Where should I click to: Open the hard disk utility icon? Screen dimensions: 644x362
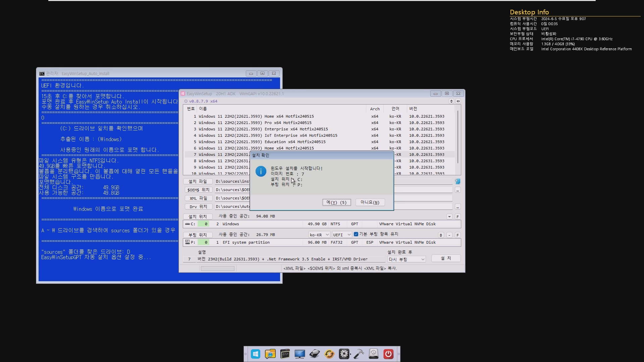pyautogui.click(x=314, y=354)
